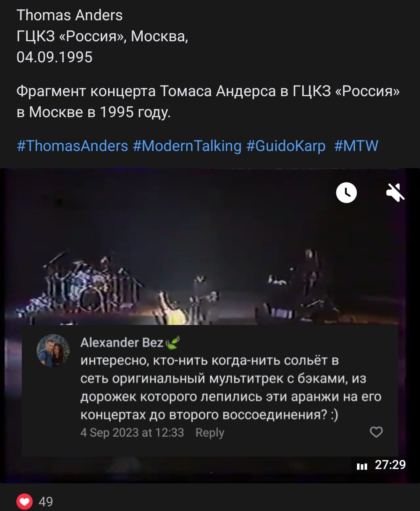The image size is (420, 511).
Task: Open the #MTW hashtag
Action: pyautogui.click(x=356, y=146)
